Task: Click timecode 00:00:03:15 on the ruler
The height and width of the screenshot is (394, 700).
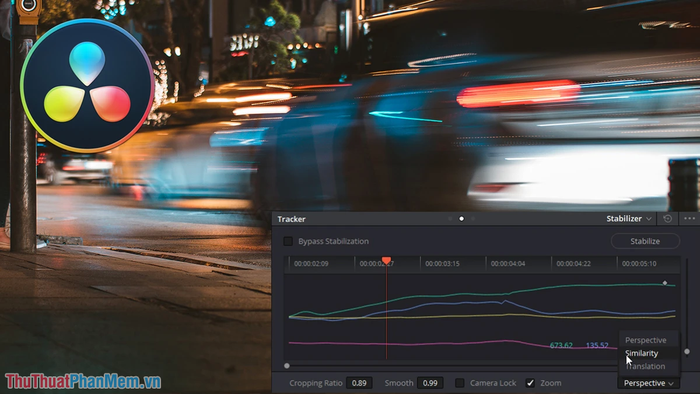Action: 442,264
